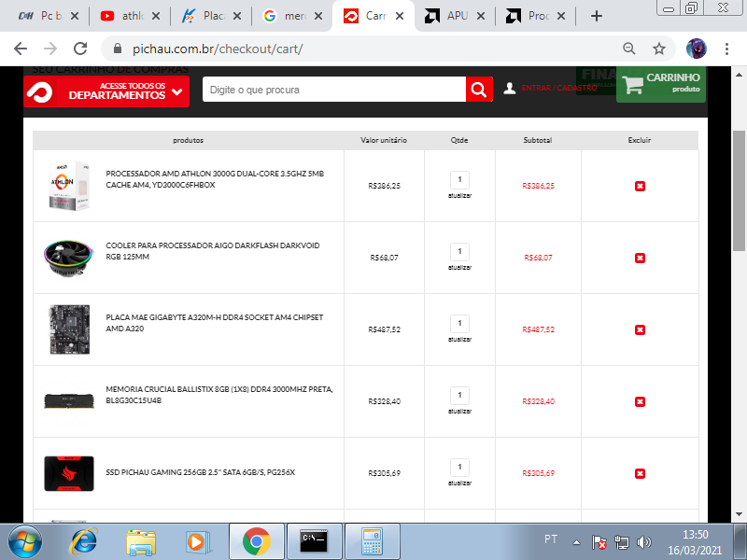This screenshot has height=560, width=747.
Task: Open the network tray icon
Action: click(621, 542)
